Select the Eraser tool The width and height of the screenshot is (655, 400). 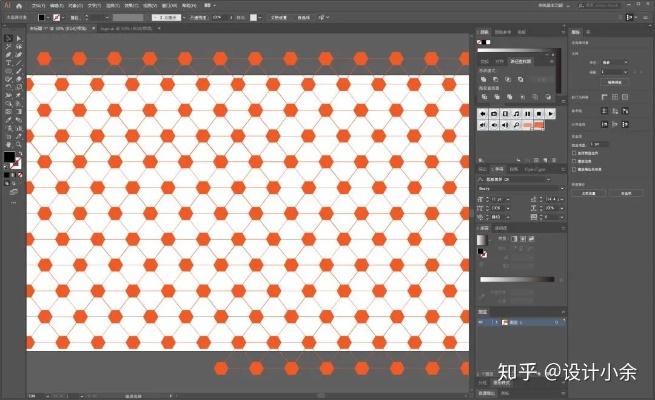19,79
